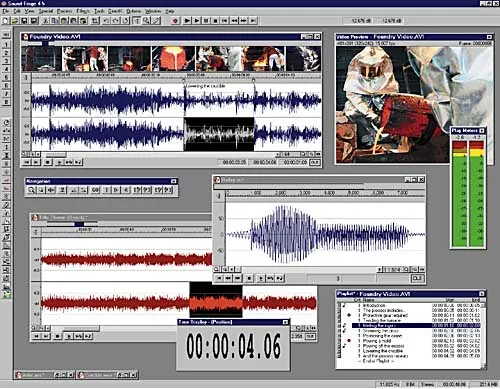Click the Undo icon in main toolbar

coord(106,21)
